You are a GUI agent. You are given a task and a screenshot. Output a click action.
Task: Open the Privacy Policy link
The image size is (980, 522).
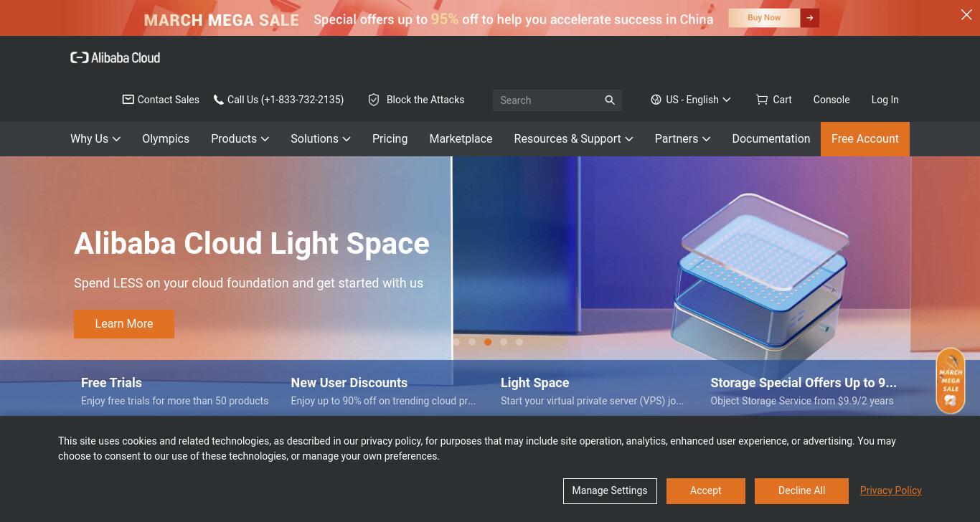tap(891, 490)
